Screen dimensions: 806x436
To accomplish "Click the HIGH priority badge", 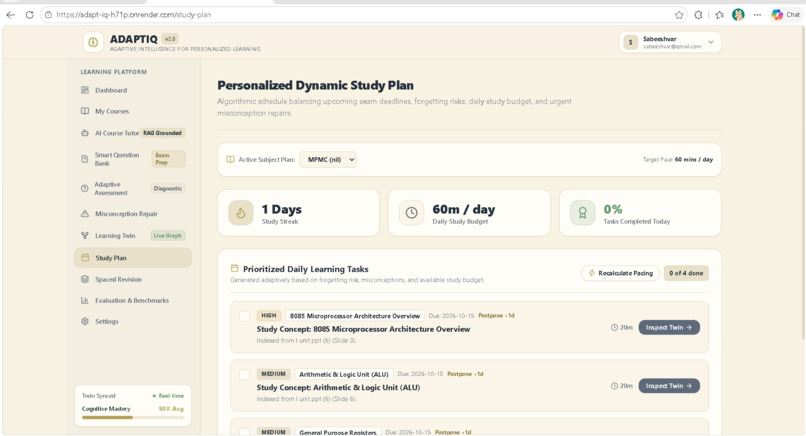I will 268,316.
